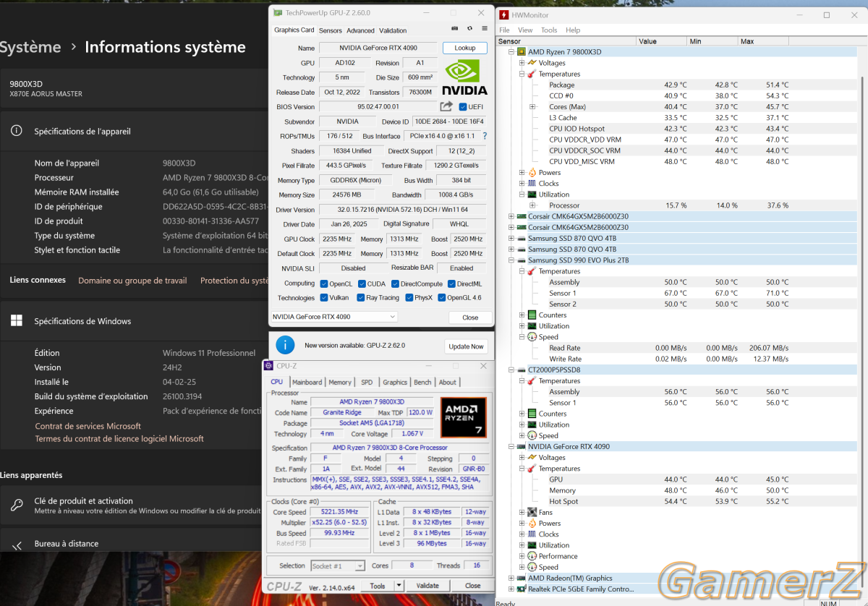This screenshot has height=606, width=868.
Task: Click the Bus Interface question mark icon
Action: coord(485,136)
